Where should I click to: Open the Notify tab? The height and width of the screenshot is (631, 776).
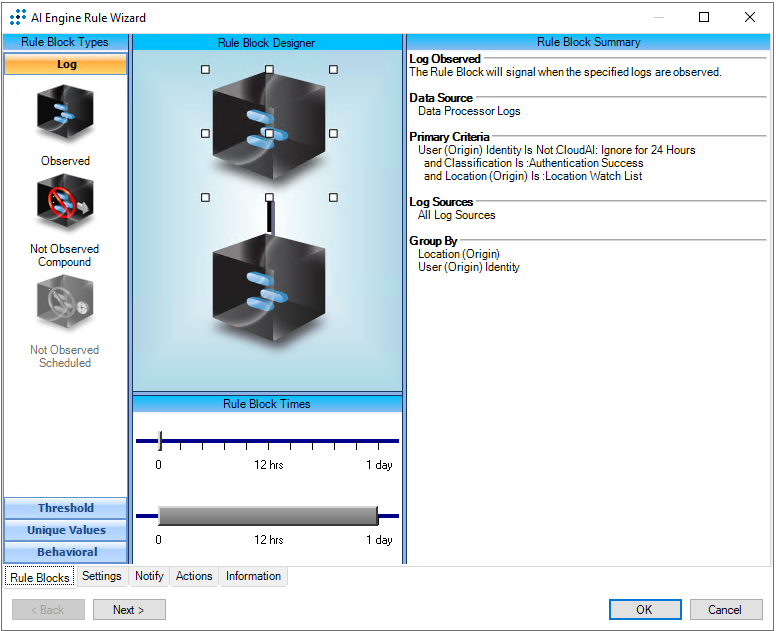pos(149,576)
